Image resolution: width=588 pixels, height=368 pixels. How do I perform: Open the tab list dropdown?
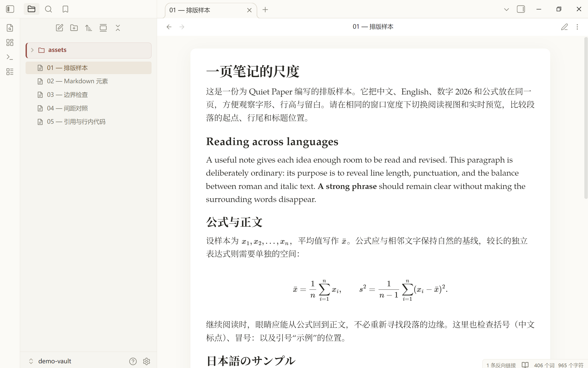pyautogui.click(x=506, y=9)
